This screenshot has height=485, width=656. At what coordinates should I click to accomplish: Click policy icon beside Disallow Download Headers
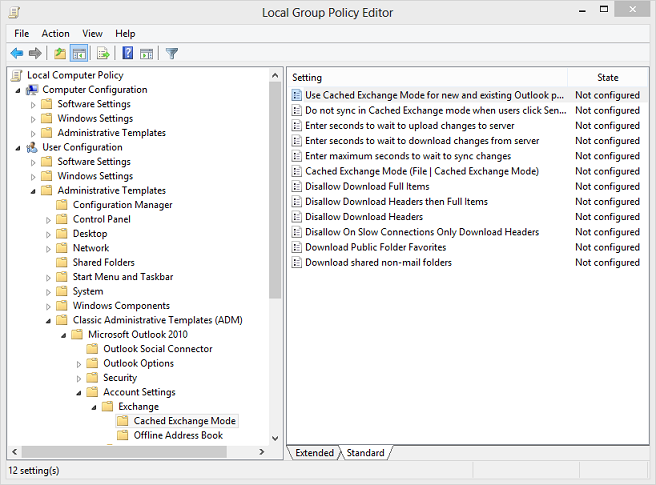click(x=297, y=217)
